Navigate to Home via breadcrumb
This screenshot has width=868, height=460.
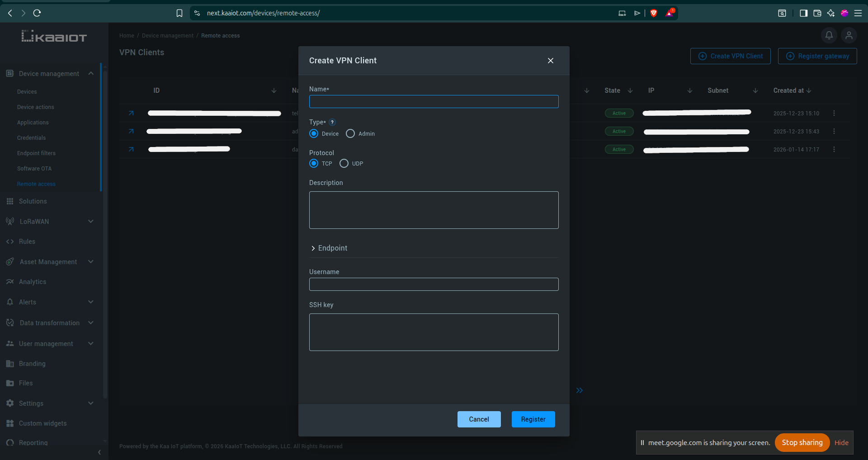tap(127, 35)
